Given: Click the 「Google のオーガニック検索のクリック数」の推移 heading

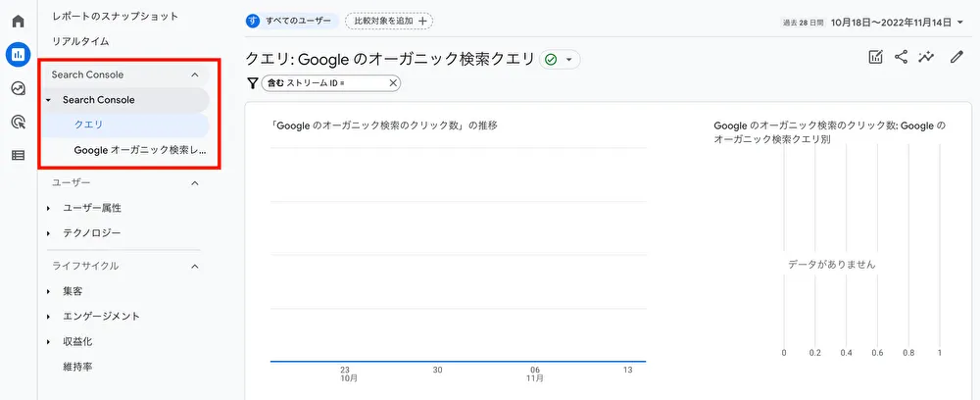Looking at the screenshot, I should [x=384, y=125].
